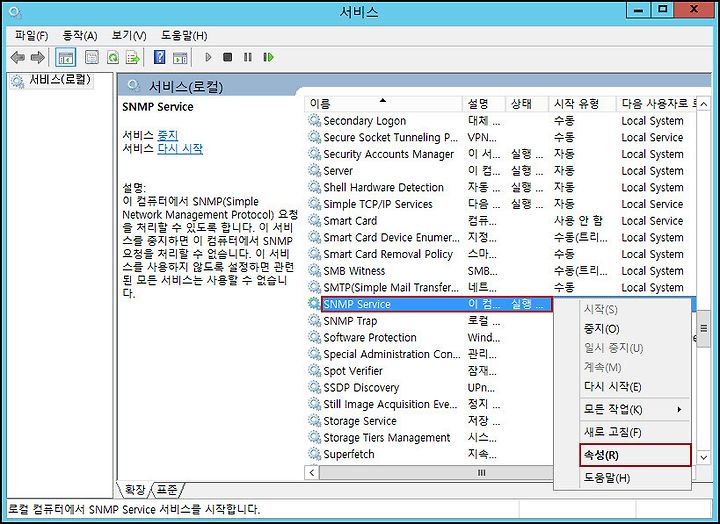Choose 속성(R) in the context menu
This screenshot has width=720, height=524.
tap(635, 455)
